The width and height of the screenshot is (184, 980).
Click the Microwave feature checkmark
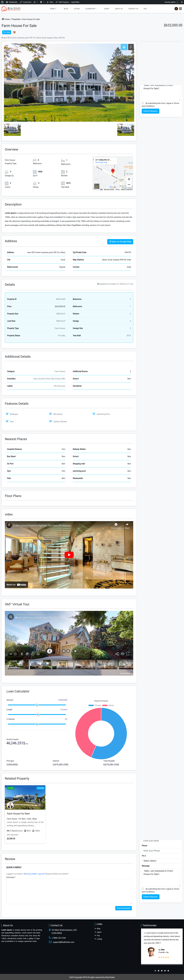click(x=51, y=414)
